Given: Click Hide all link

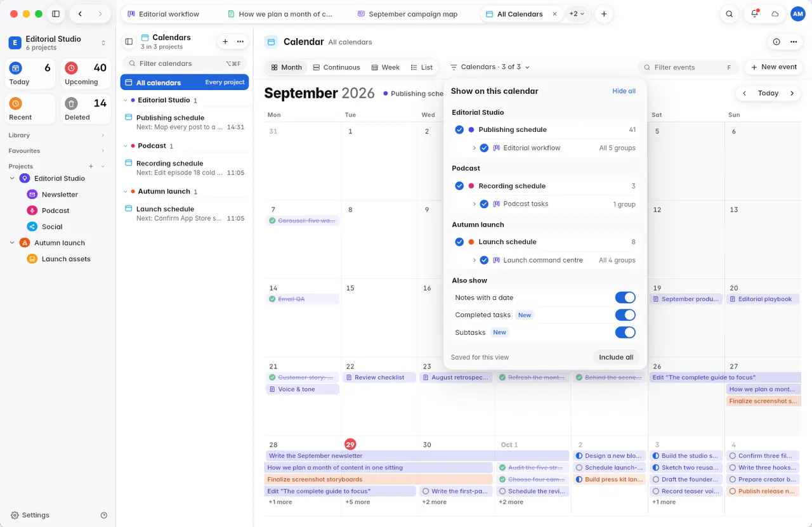Looking at the screenshot, I should point(624,91).
